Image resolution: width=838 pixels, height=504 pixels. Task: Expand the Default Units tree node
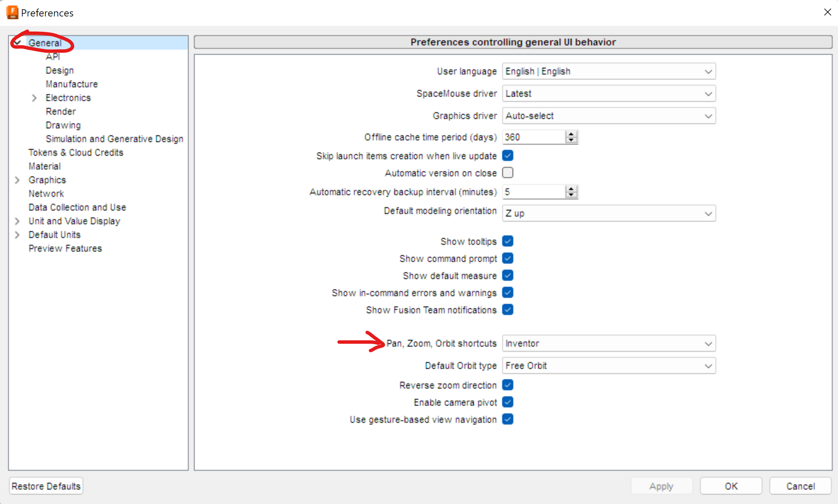[17, 235]
